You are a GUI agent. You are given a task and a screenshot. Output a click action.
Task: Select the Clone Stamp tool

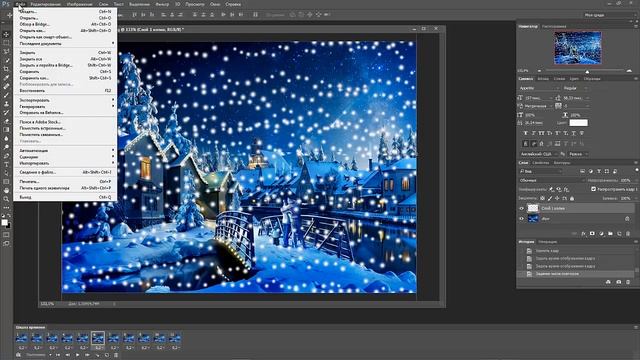[6, 104]
